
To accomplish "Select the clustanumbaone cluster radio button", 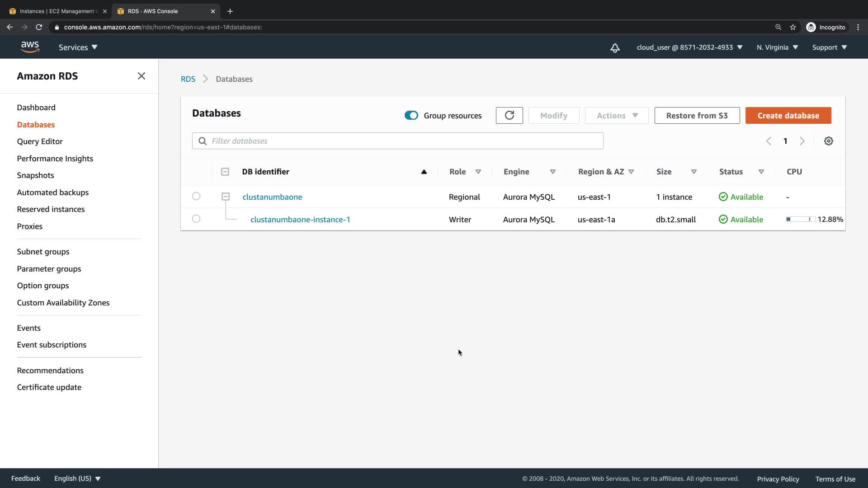I will pos(196,196).
